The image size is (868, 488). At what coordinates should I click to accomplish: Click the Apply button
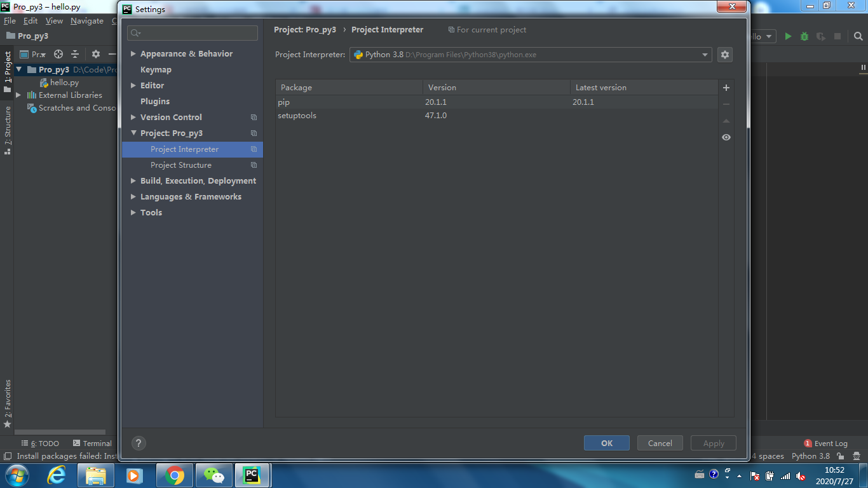click(714, 444)
